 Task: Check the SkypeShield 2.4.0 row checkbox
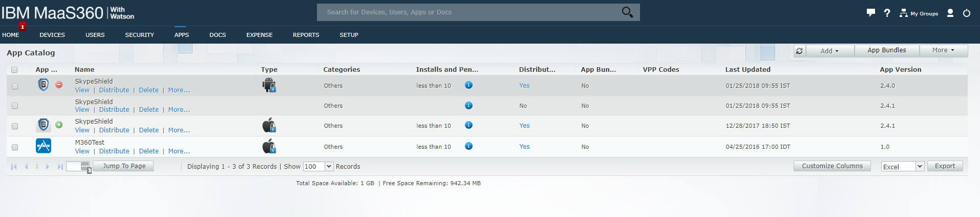point(15,86)
